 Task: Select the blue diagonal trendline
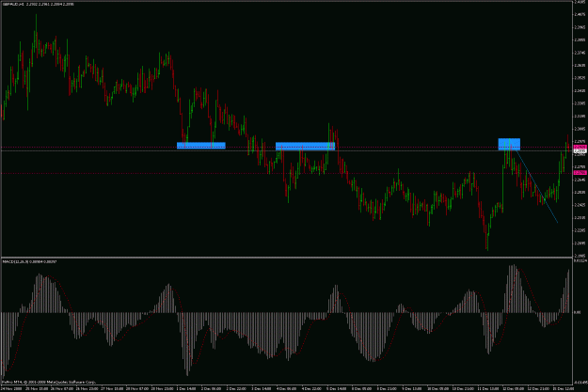pyautogui.click(x=536, y=185)
